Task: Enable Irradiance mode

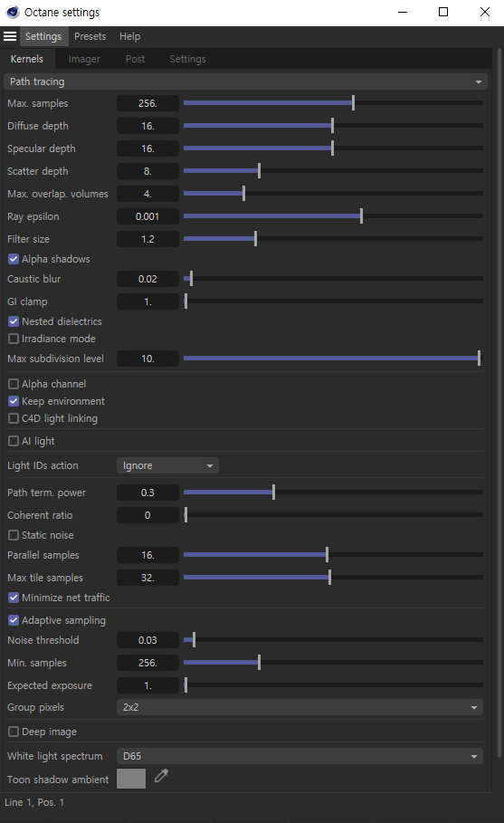Action: 14,339
